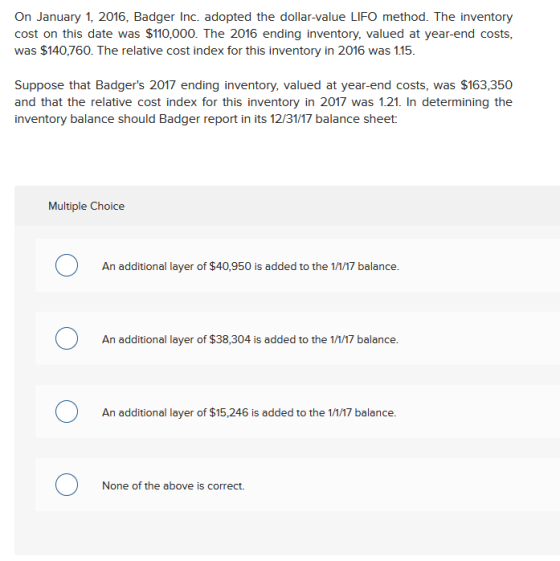The width and height of the screenshot is (560, 561).
Task: Select the $15,246 layer radio button
Action: [x=67, y=411]
